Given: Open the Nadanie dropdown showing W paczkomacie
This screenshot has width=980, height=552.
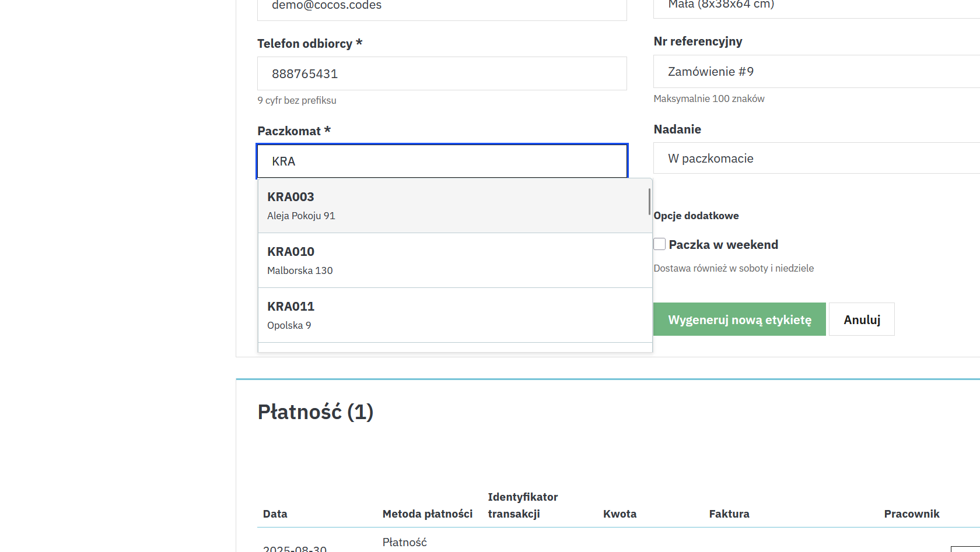Looking at the screenshot, I should [817, 159].
